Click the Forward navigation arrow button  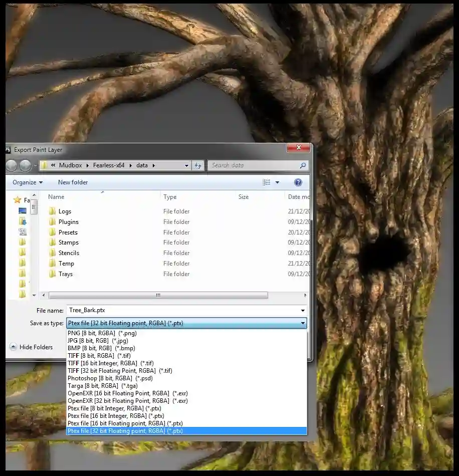(x=25, y=165)
